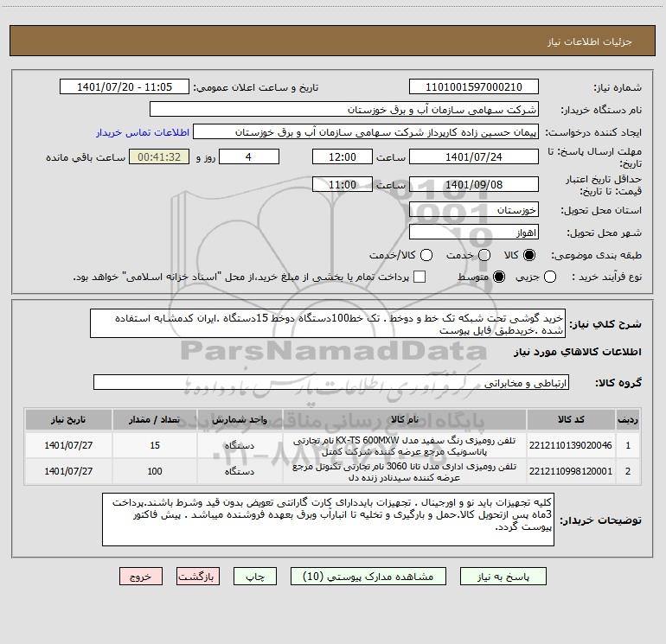Click the بازگشت back button
Screen dimensions: 666x644
coord(198,577)
